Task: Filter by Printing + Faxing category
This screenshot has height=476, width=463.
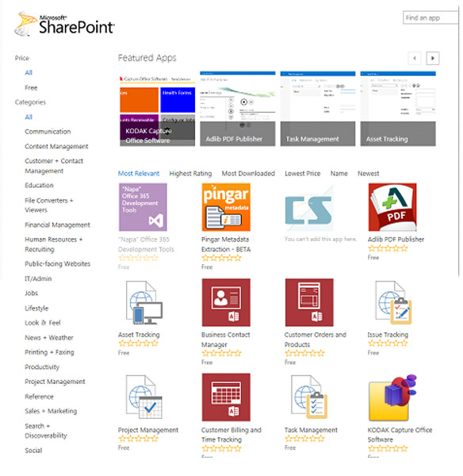Action: click(x=49, y=352)
